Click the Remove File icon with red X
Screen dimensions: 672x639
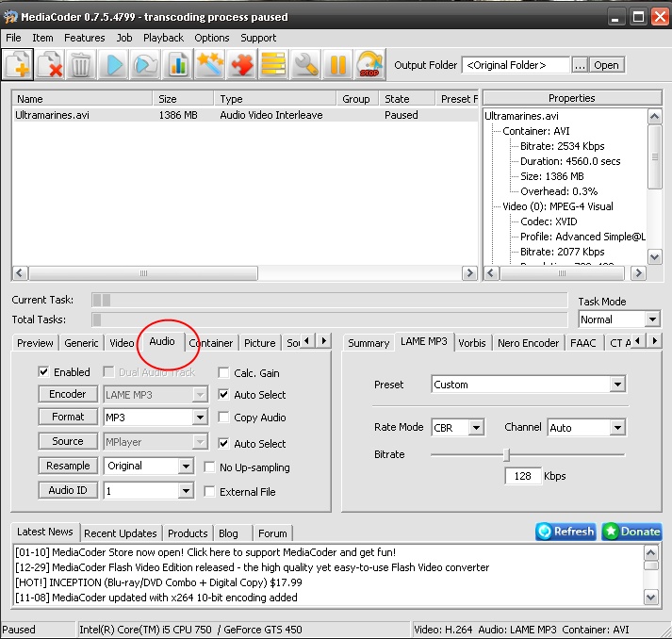(50, 65)
